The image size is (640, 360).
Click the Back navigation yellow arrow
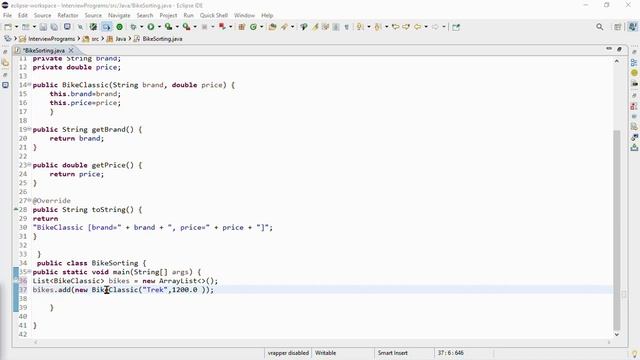(x=417, y=27)
